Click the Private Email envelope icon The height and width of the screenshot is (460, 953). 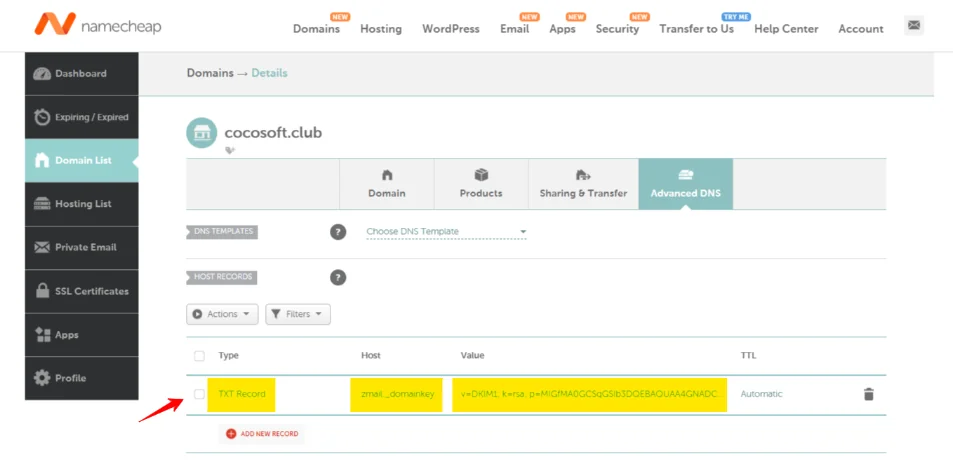click(42, 247)
